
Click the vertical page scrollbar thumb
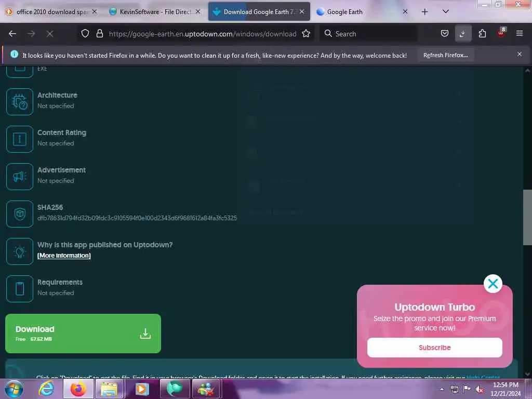point(527,217)
